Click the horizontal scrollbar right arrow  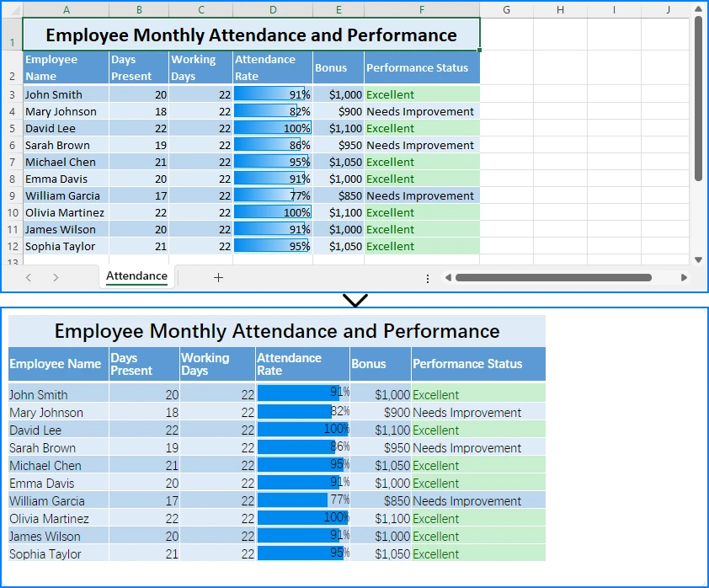(x=684, y=277)
